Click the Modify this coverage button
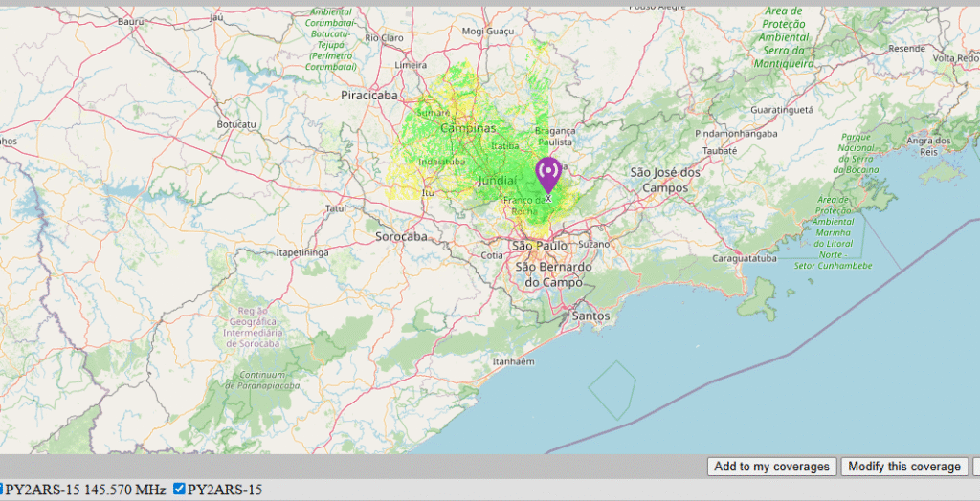This screenshot has height=501, width=980. click(903, 467)
